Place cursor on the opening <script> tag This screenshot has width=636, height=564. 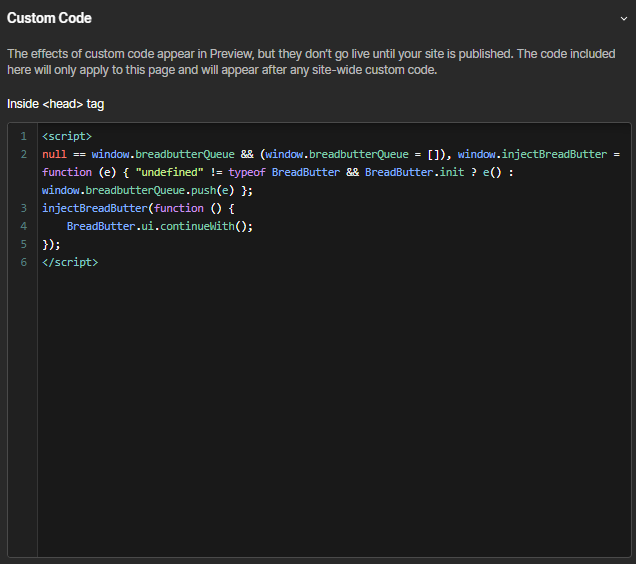[67, 136]
